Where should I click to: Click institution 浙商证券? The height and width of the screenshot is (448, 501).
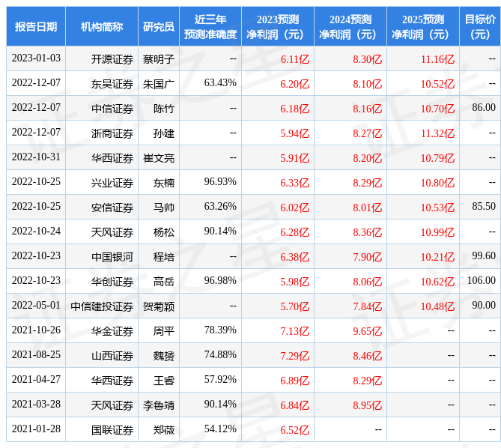[x=112, y=133]
